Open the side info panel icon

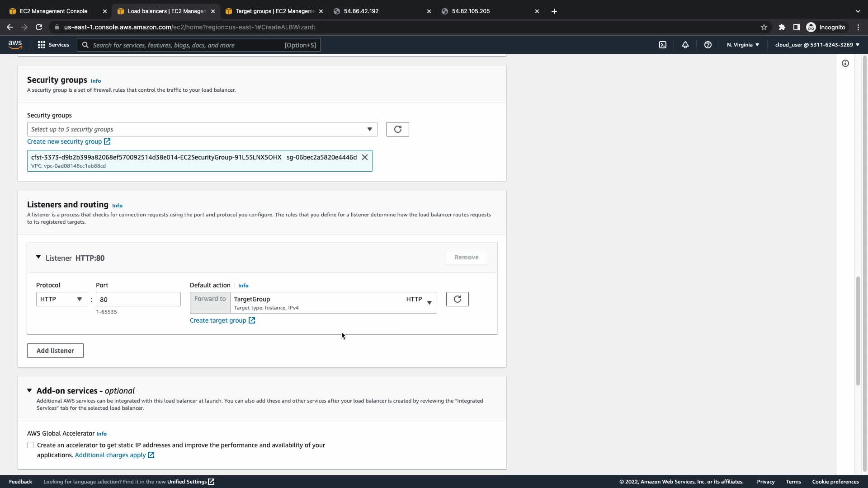pos(845,63)
